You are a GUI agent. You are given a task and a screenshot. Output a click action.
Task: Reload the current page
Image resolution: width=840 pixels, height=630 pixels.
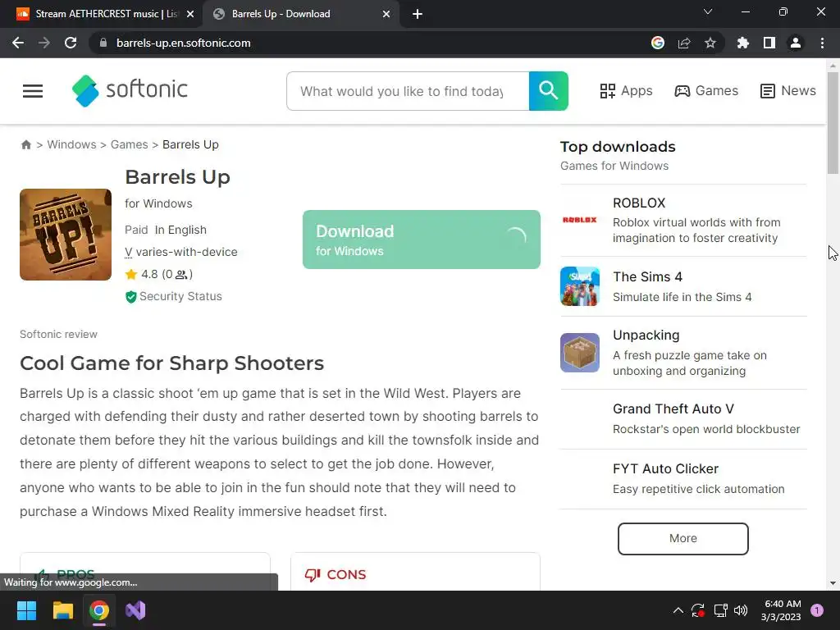point(71,43)
